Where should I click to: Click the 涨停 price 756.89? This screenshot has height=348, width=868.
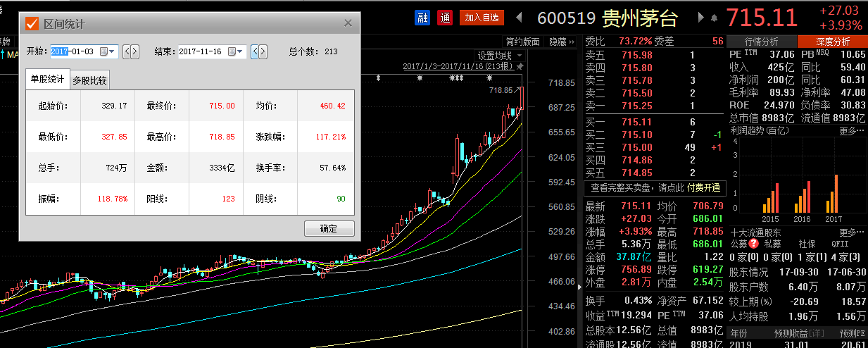point(636,269)
